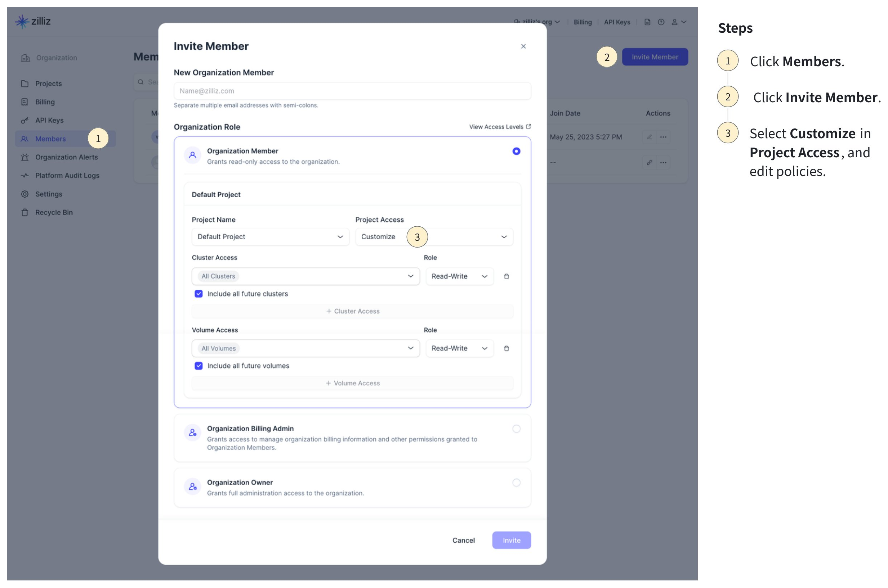
Task: Delete the Cluster Access row trash icon
Action: [x=506, y=276]
